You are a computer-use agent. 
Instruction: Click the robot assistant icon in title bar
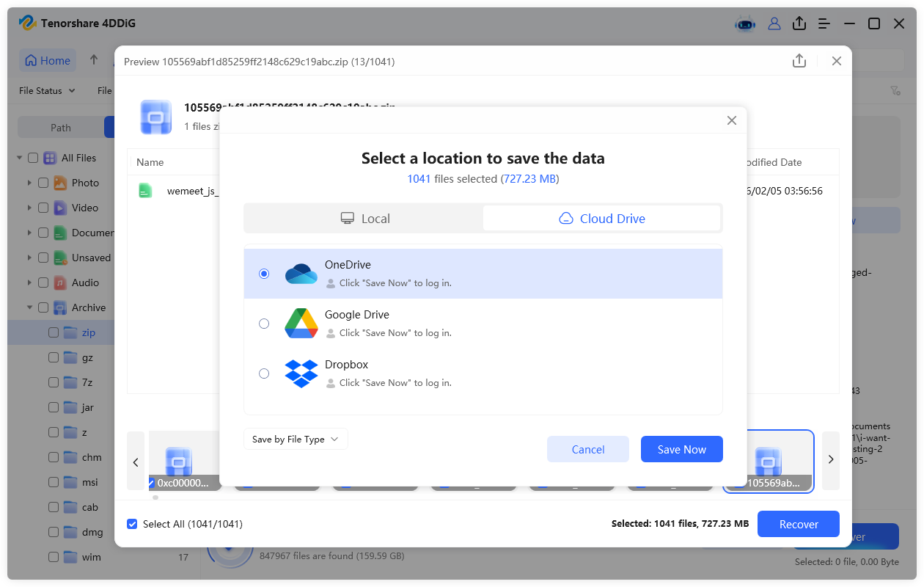745,23
